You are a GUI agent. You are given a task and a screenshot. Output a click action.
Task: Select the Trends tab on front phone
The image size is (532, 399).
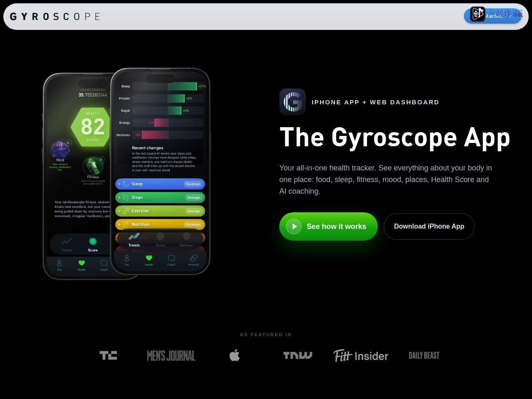(x=134, y=239)
